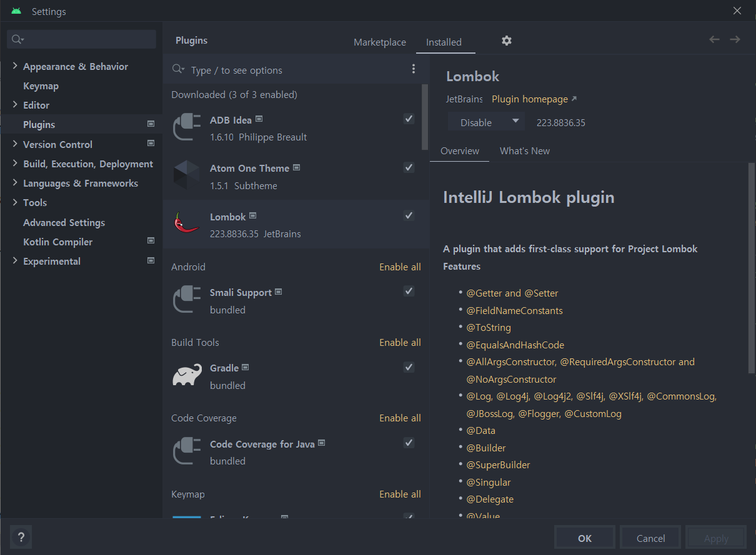Click the badge icon next to Smali Support
The height and width of the screenshot is (555, 756).
click(278, 292)
